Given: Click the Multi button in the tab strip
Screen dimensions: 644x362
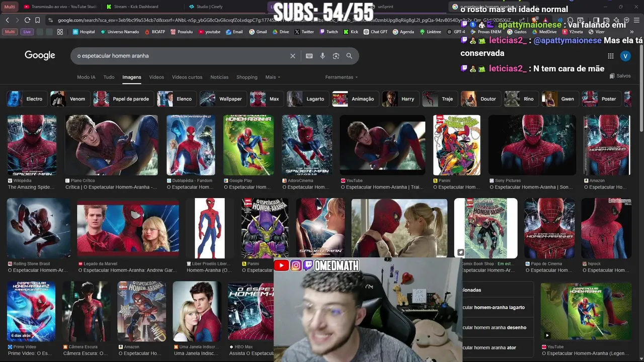Looking at the screenshot, I should coord(10,7).
